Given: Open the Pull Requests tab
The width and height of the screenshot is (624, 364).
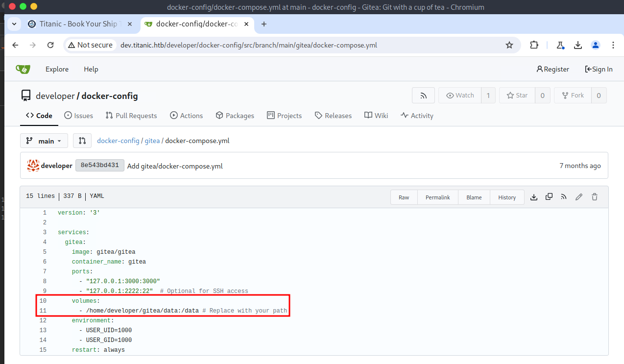Looking at the screenshot, I should 131,116.
